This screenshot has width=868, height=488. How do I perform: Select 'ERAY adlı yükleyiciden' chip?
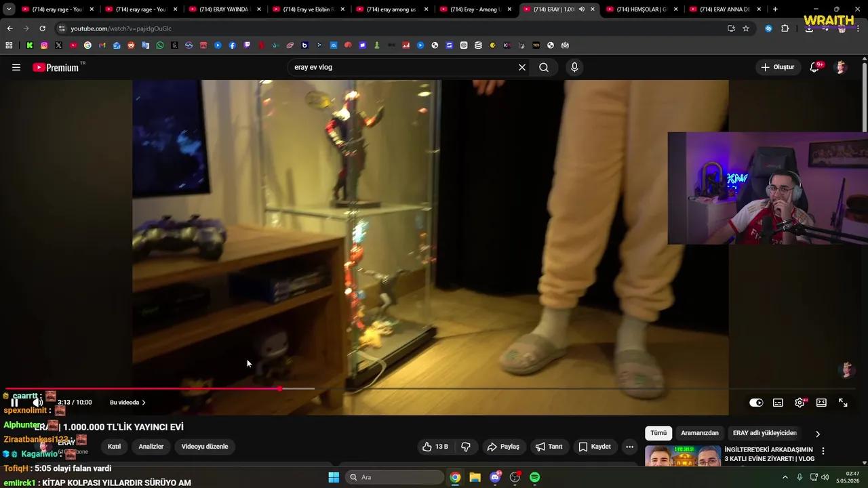click(x=764, y=433)
